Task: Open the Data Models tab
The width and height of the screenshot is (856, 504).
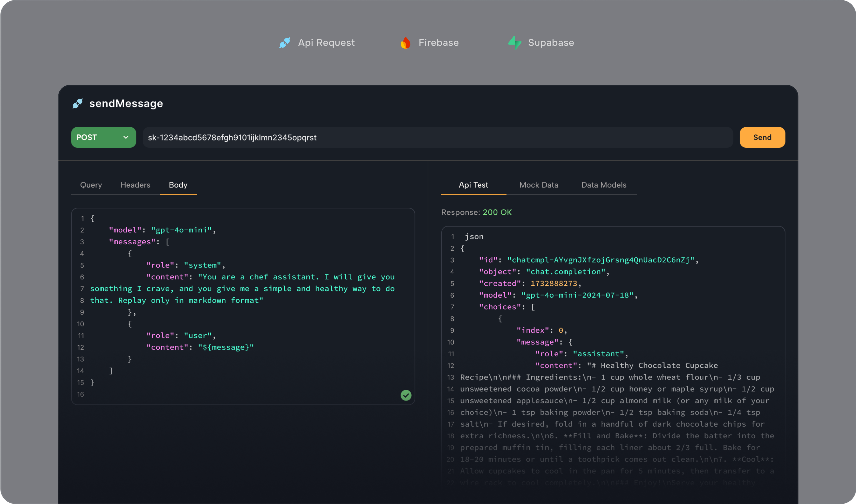Action: [x=604, y=185]
